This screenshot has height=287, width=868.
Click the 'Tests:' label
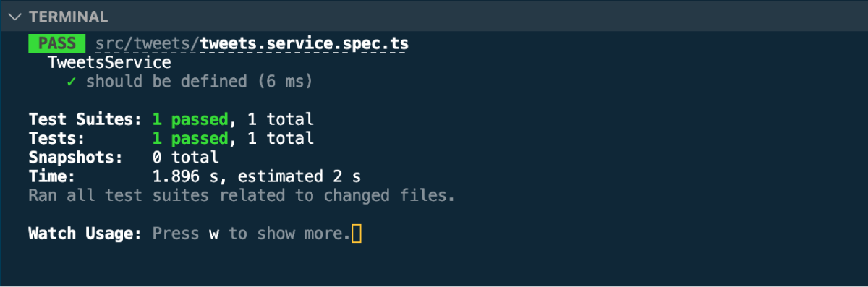[57, 138]
